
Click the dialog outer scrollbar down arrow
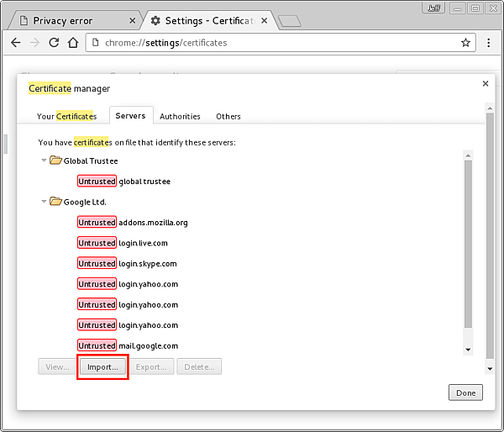pyautogui.click(x=490, y=369)
